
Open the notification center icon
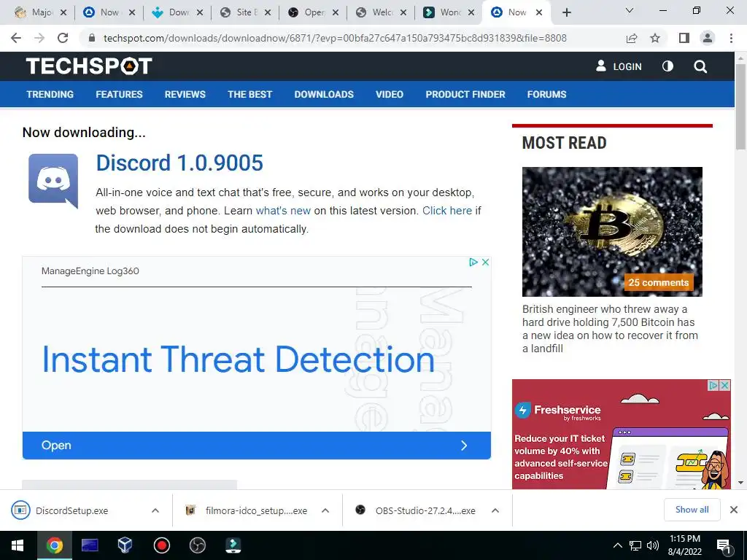723,546
